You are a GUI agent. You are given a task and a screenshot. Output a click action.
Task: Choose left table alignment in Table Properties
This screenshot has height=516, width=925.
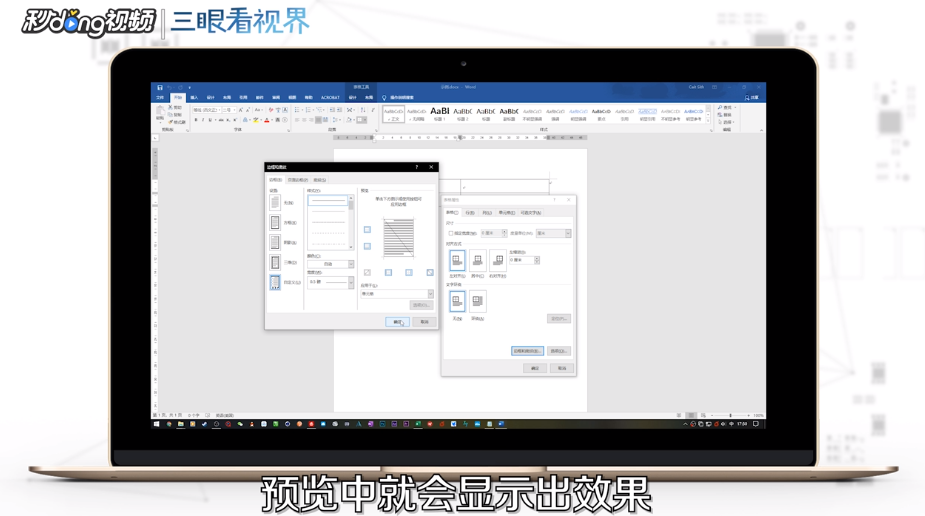click(457, 260)
